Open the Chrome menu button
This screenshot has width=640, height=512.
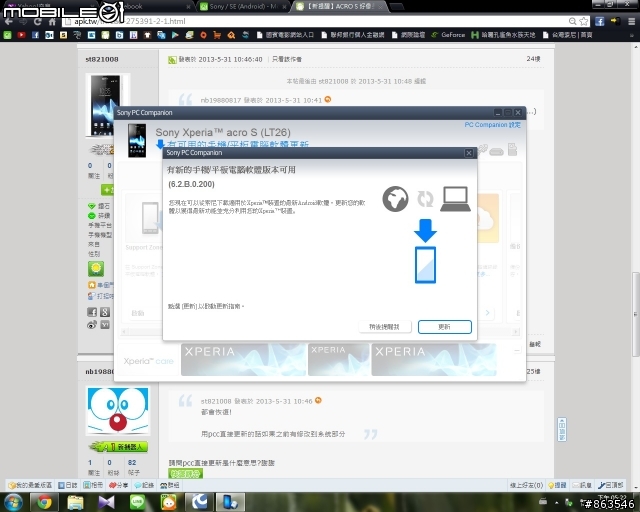pos(631,21)
